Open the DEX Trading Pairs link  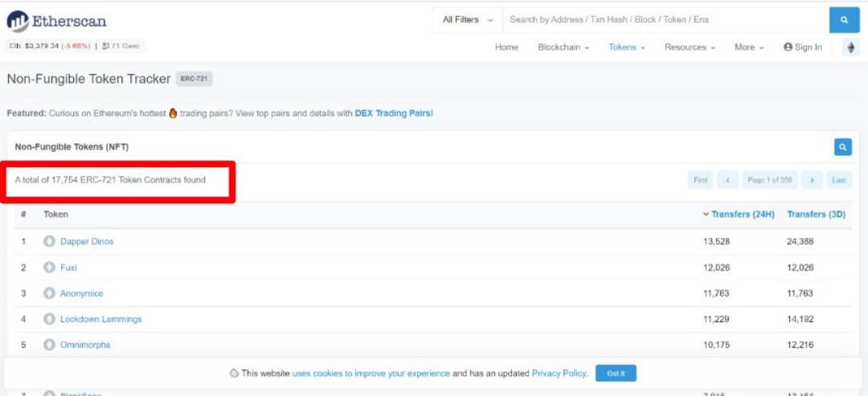pos(393,113)
